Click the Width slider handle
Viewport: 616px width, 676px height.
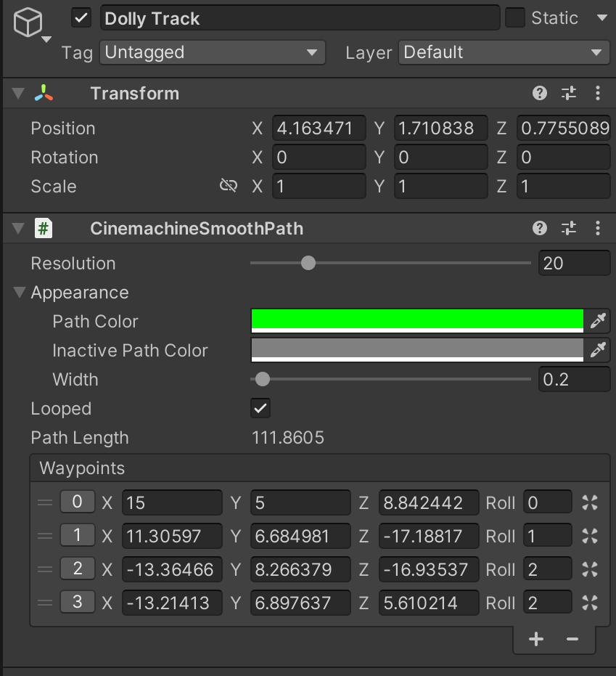pos(263,379)
